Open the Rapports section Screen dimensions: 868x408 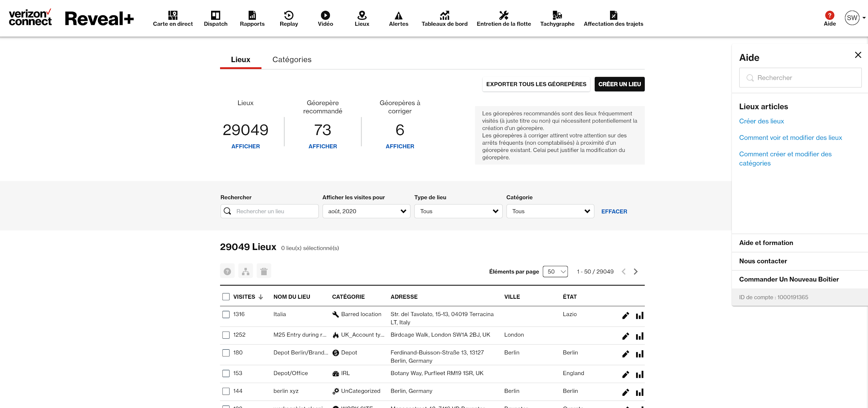pos(252,18)
